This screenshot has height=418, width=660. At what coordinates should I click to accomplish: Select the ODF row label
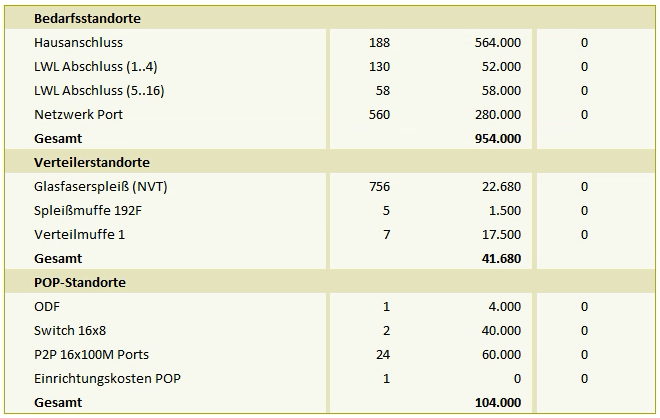(x=47, y=306)
